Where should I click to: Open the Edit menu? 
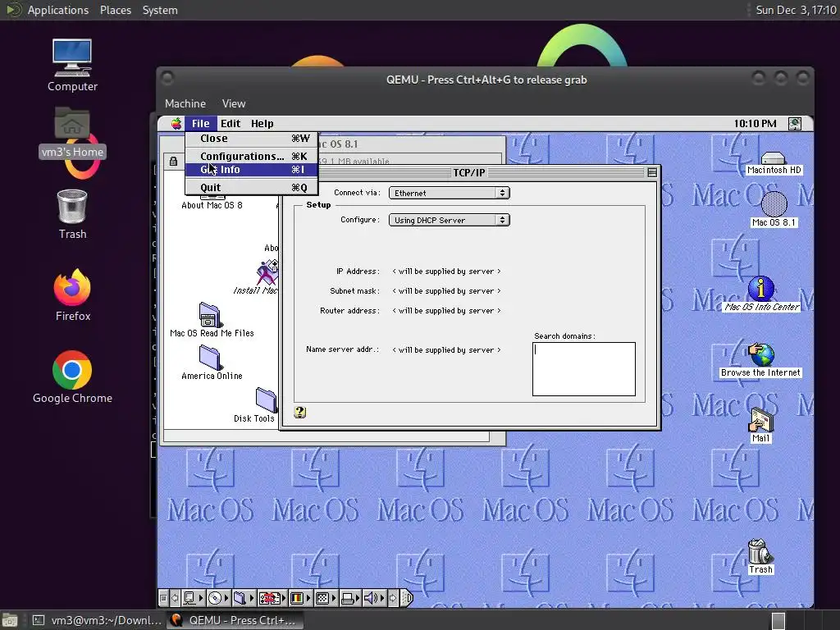coord(231,124)
